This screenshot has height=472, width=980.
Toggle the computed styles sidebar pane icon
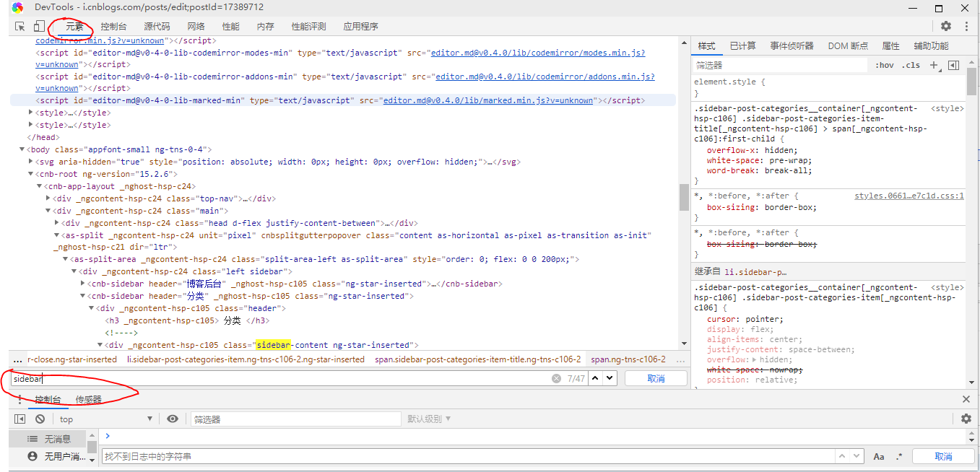[953, 65]
